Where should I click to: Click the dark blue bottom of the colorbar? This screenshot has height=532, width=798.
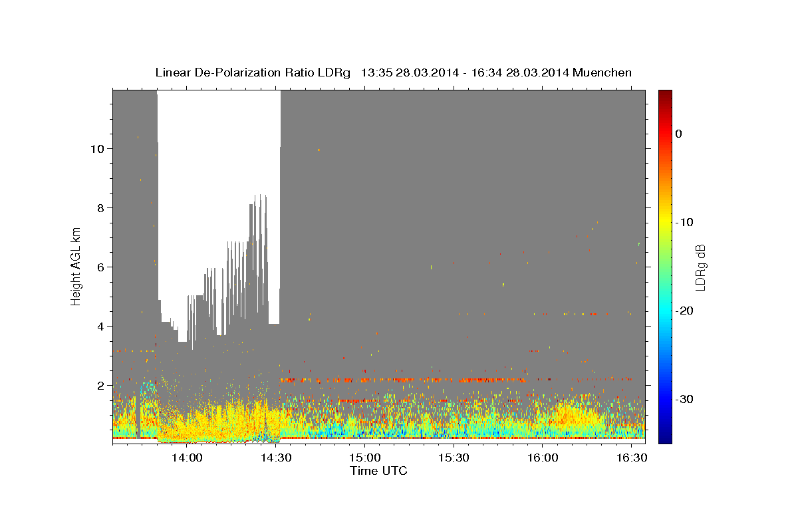click(x=665, y=438)
